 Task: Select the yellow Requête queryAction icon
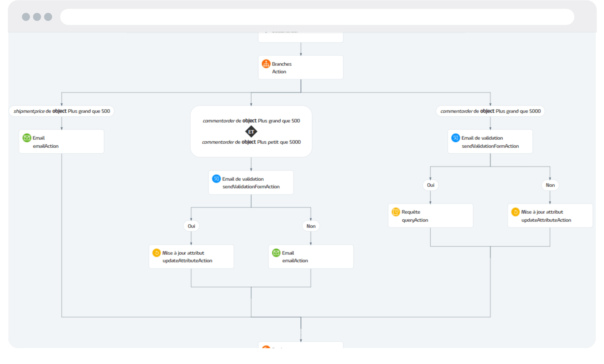[396, 212]
